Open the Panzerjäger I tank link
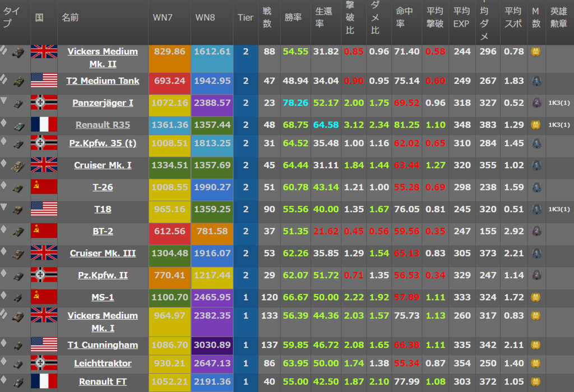 103,102
